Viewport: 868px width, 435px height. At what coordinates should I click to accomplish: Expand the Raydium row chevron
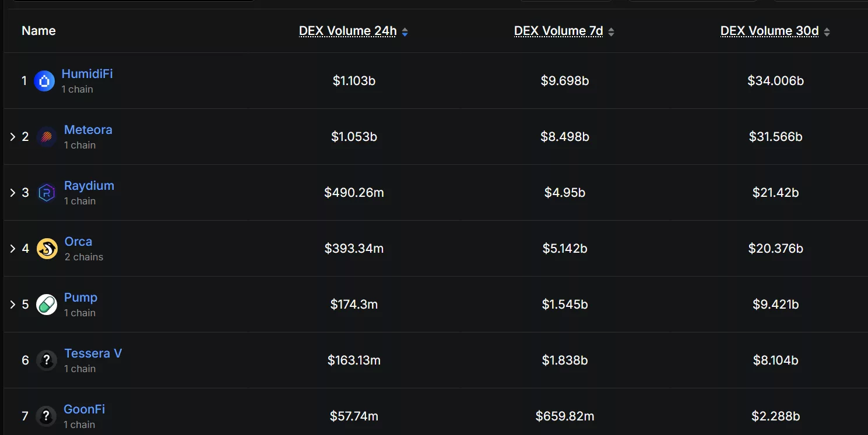point(12,192)
